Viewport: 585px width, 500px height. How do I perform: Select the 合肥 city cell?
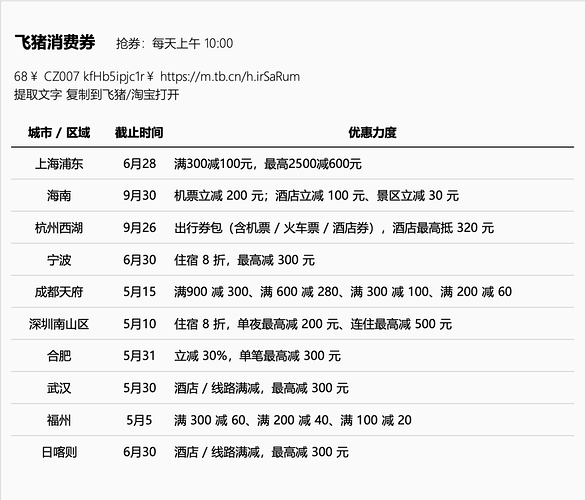[59, 356]
